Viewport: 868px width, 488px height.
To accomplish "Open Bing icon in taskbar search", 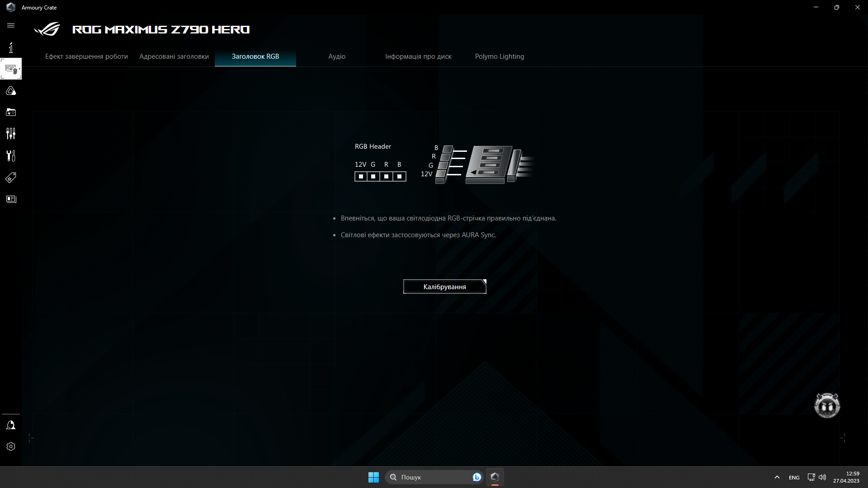I will coord(476,477).
